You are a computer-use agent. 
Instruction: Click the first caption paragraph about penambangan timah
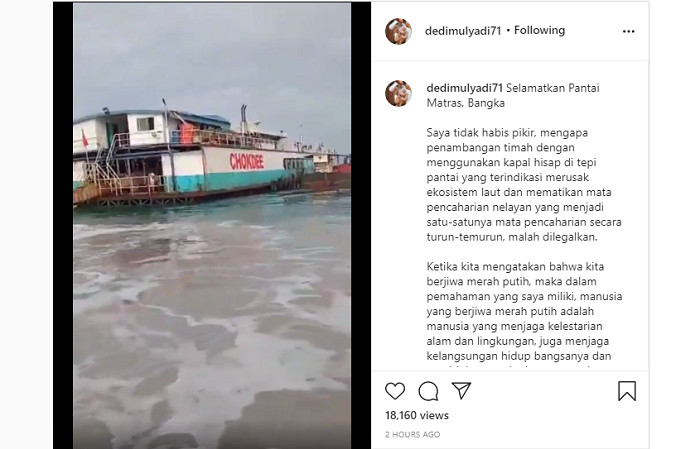pos(524,185)
